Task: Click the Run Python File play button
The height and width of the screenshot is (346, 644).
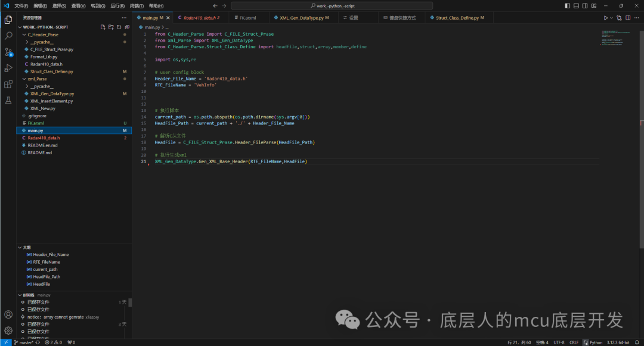Action: point(606,18)
